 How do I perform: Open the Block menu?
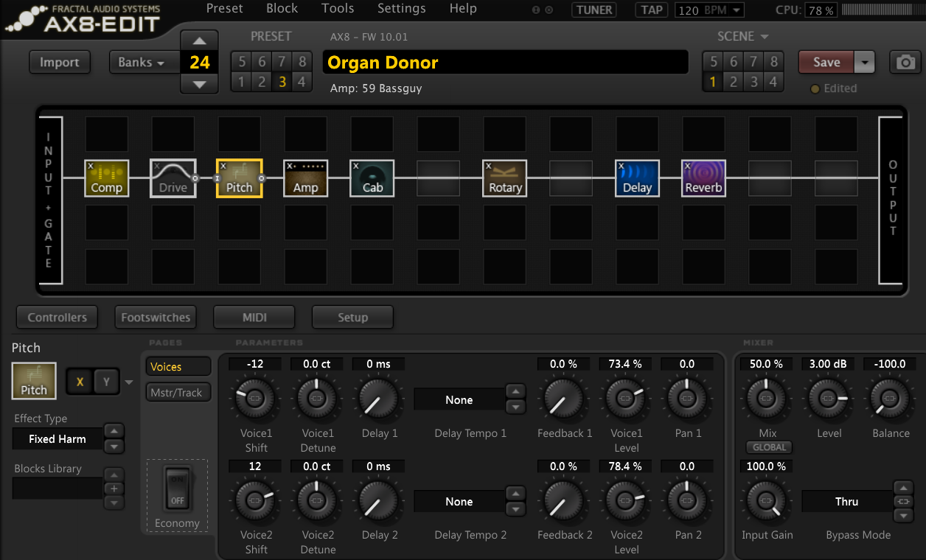click(282, 9)
